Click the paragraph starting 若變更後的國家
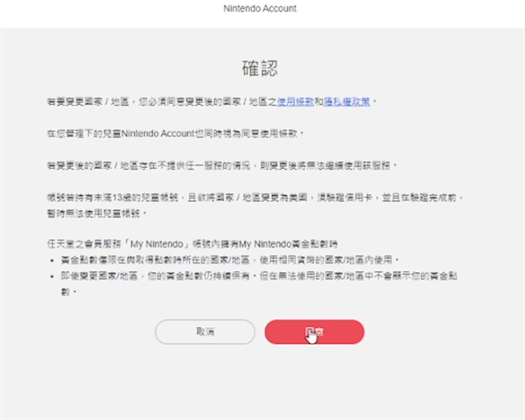The height and width of the screenshot is (420, 525). (221, 165)
